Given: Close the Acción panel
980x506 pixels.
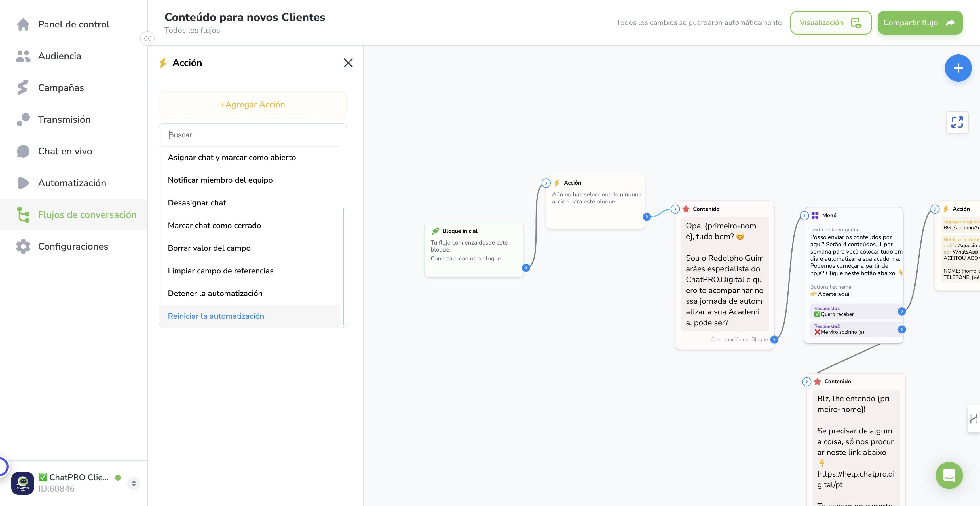Looking at the screenshot, I should (x=348, y=63).
